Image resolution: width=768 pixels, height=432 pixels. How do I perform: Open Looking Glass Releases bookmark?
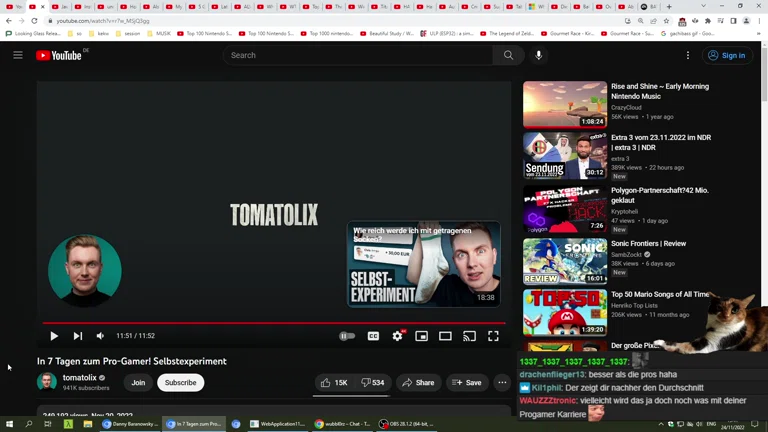point(33,34)
